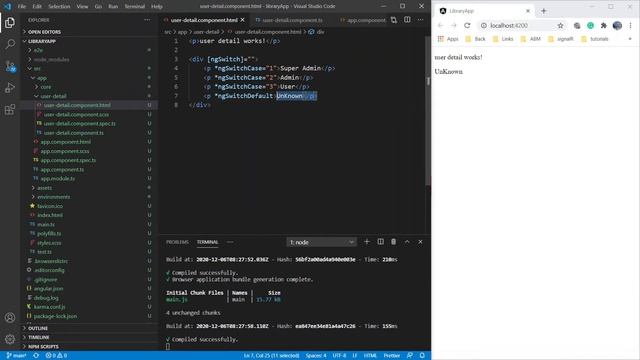Select the TERMINAL panel tab
The height and width of the screenshot is (360, 640).
[x=207, y=242]
